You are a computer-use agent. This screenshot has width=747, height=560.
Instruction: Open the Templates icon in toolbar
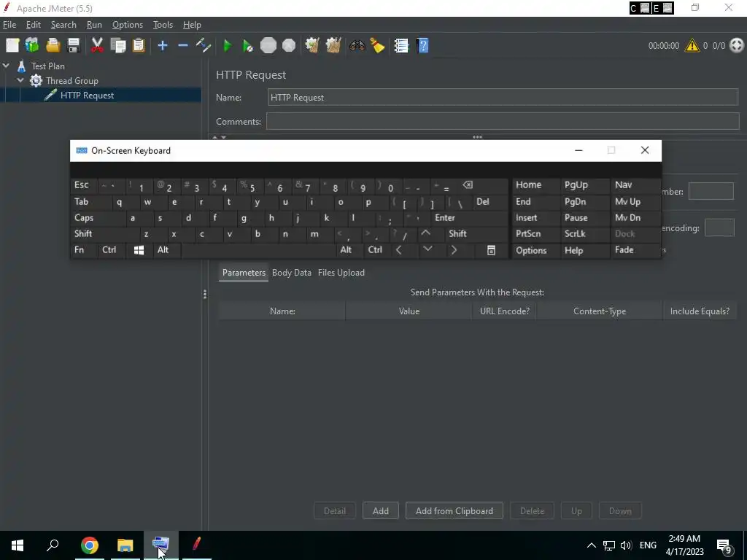[32, 46]
